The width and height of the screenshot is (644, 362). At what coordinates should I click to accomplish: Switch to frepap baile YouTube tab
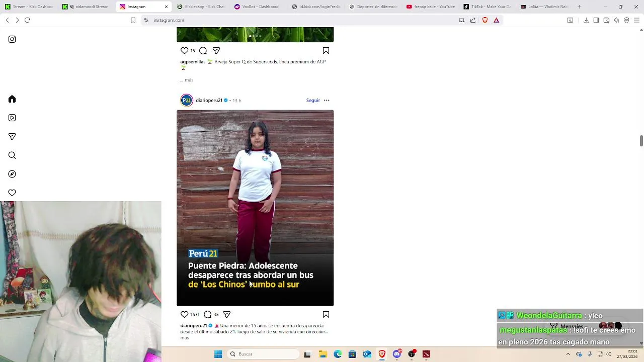(430, 7)
